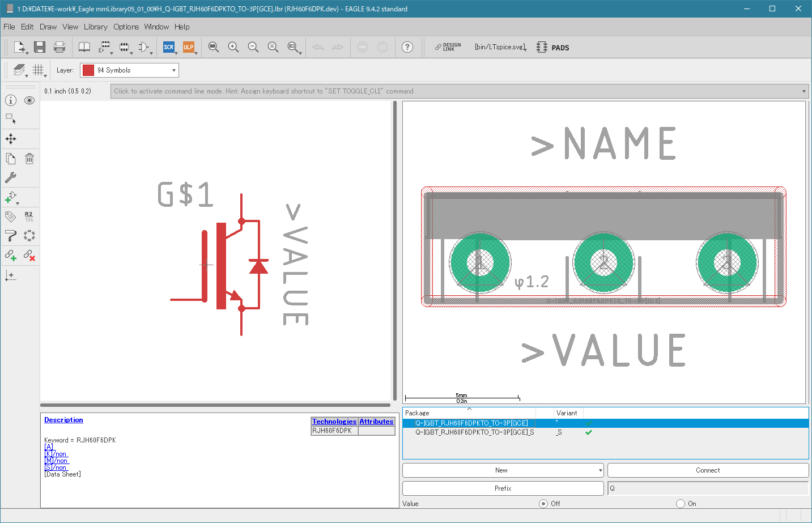
Task: Click the GO icon in the toolbar
Action: tap(382, 47)
